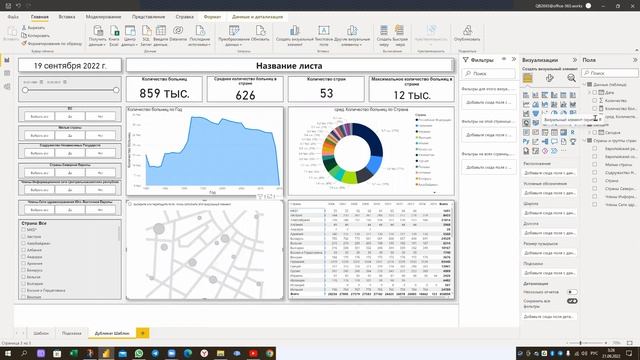640x360 pixels.
Task: Collapse the Поля pane chevron
Action: pyautogui.click(x=635, y=60)
